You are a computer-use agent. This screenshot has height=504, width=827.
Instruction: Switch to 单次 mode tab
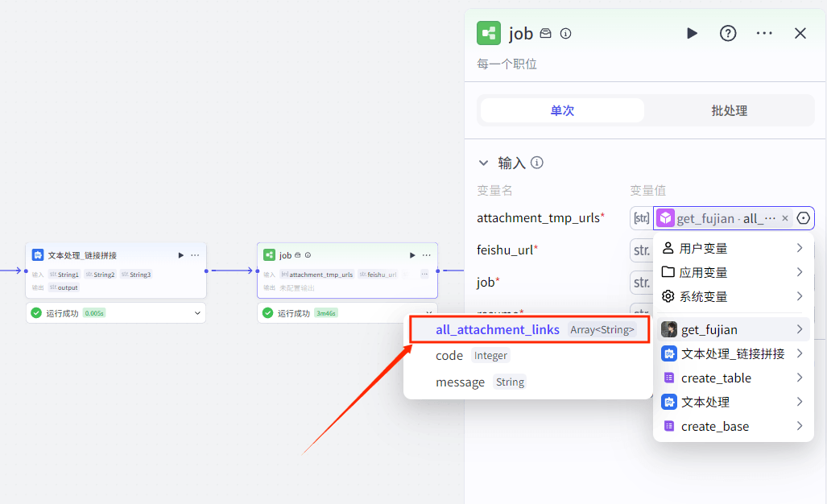pos(562,111)
